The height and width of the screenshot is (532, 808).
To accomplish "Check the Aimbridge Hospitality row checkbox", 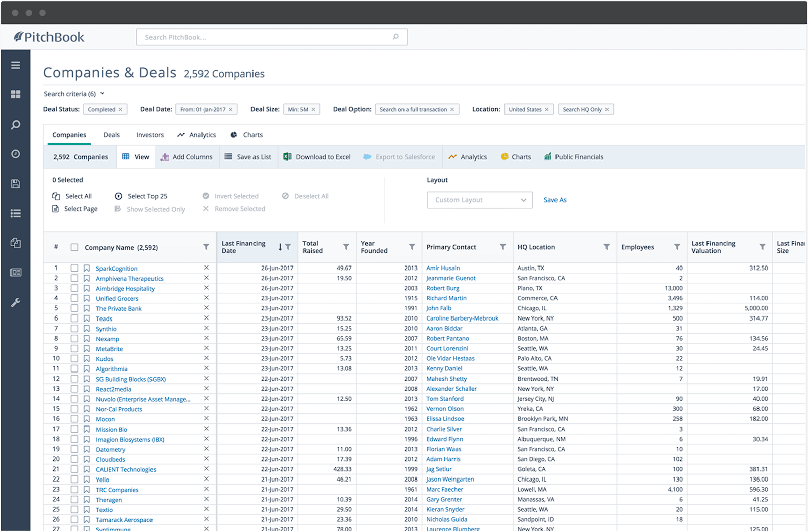I will tap(74, 288).
